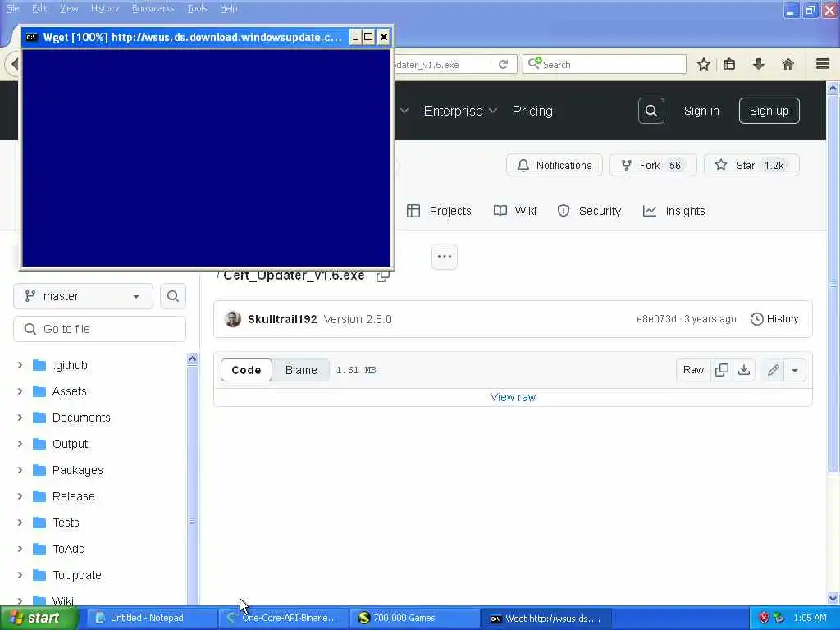Open the Tools menu
This screenshot has height=630, width=840.
pos(197,8)
